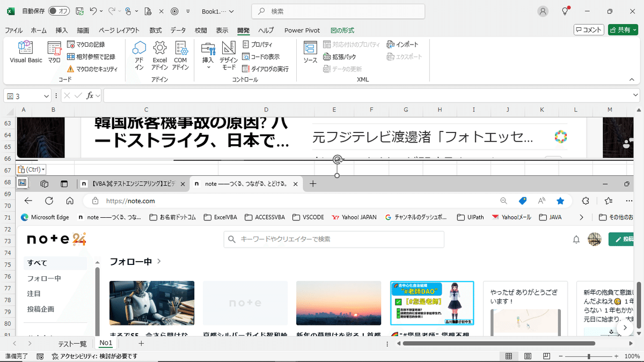
Task: Add a new sheet with plus button
Action: click(x=141, y=343)
